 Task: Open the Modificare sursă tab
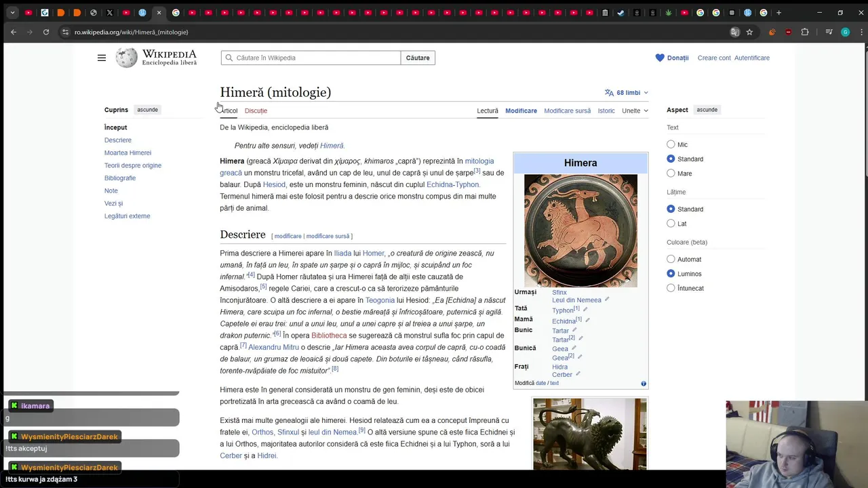click(567, 110)
